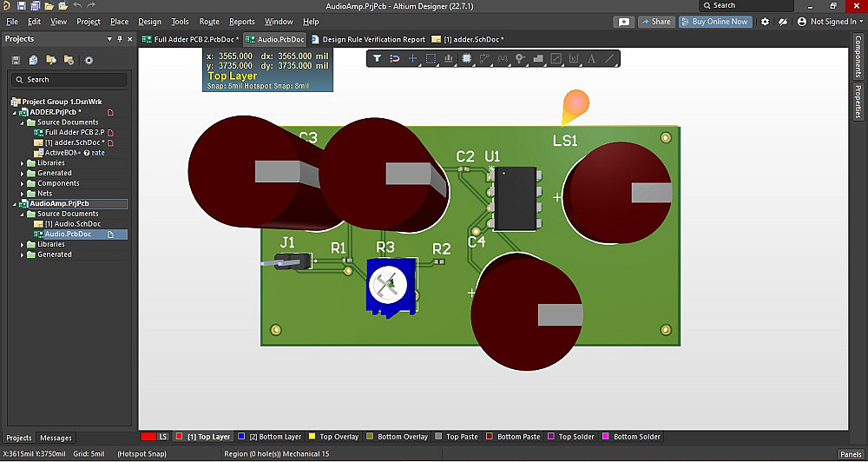
Task: Expand the Nets folder
Action: tap(23, 194)
